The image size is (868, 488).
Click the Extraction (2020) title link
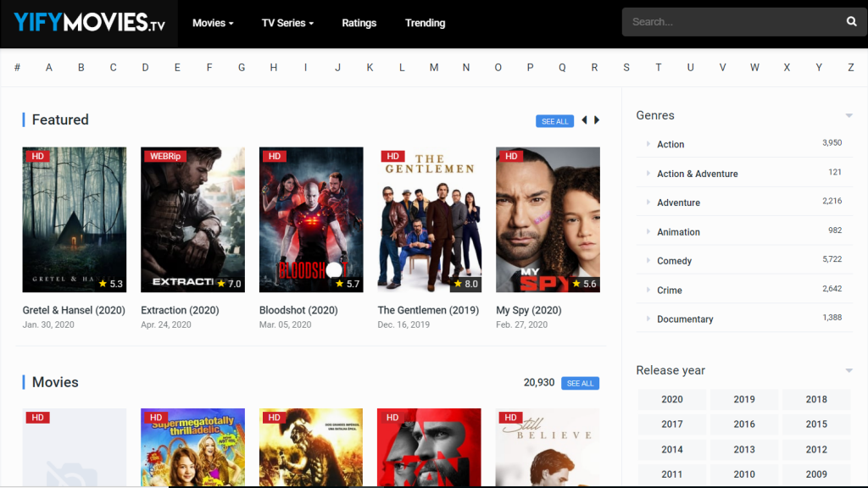[180, 310]
